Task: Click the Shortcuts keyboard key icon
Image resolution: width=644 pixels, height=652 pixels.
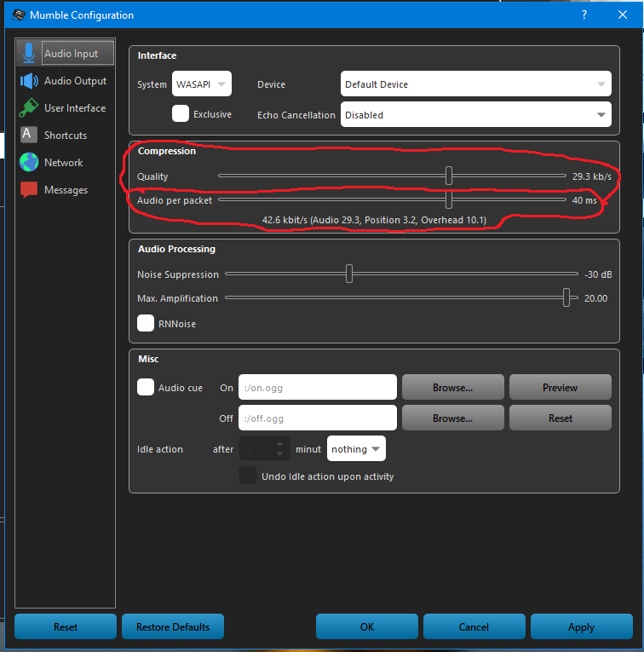Action: tap(29, 135)
